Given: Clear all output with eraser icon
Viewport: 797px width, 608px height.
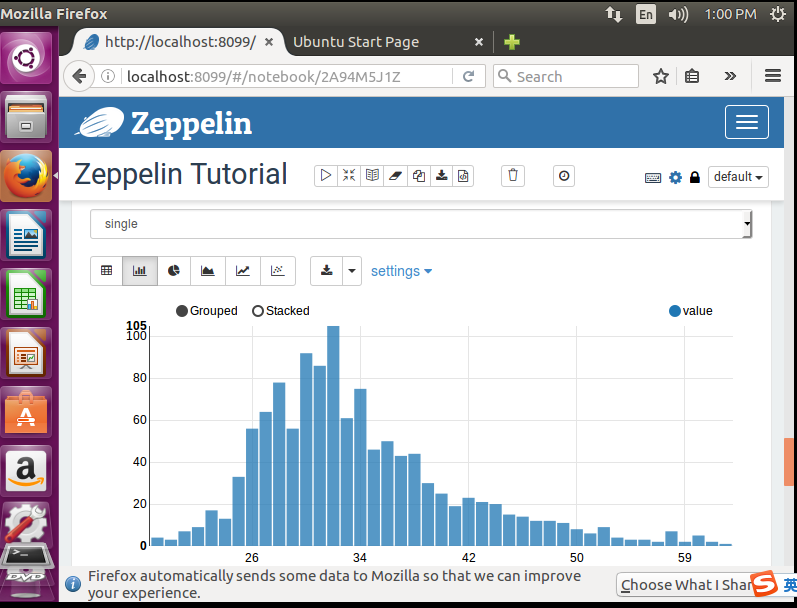Looking at the screenshot, I should 395,176.
